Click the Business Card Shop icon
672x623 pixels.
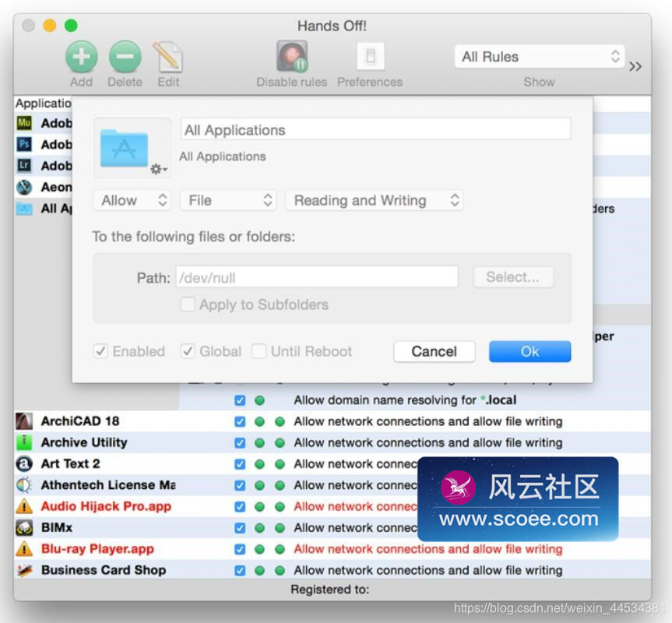tap(24, 570)
